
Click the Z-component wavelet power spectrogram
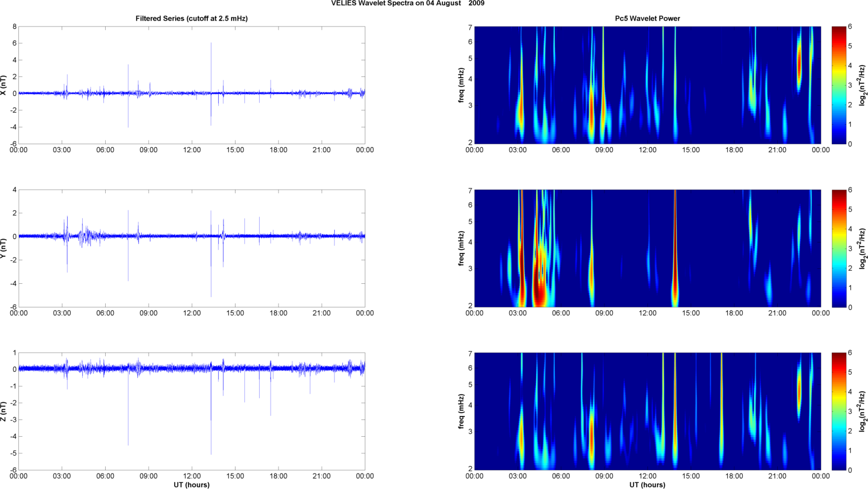coord(647,411)
